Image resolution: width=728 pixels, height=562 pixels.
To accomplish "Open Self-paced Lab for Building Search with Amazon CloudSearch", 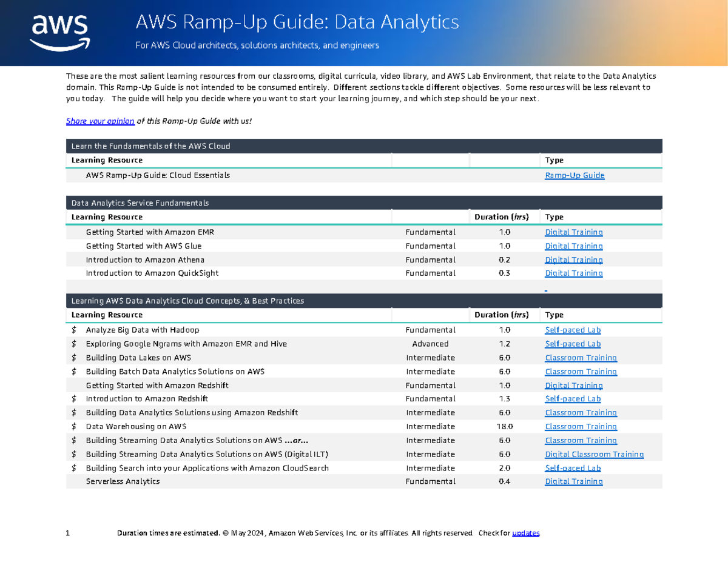I will tap(573, 467).
